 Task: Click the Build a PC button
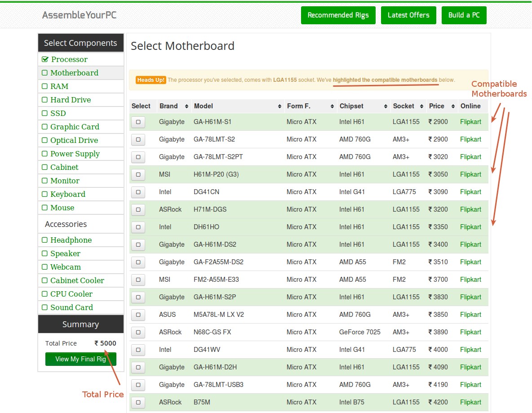click(464, 15)
